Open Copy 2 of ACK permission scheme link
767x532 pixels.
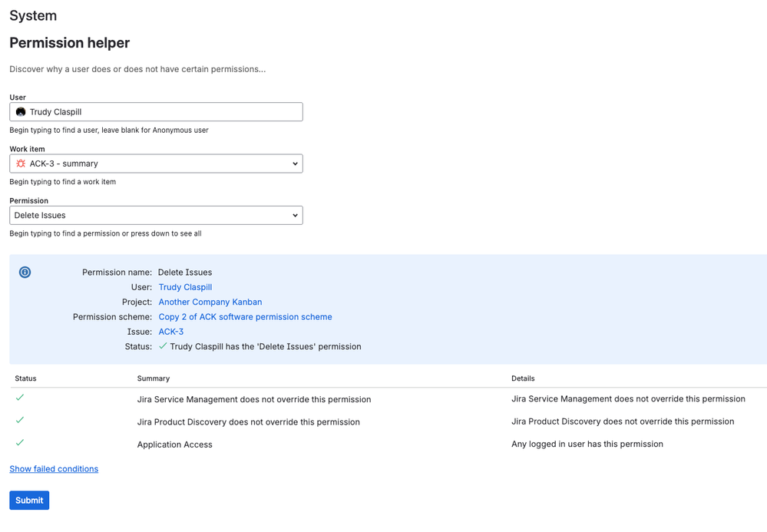click(x=245, y=317)
